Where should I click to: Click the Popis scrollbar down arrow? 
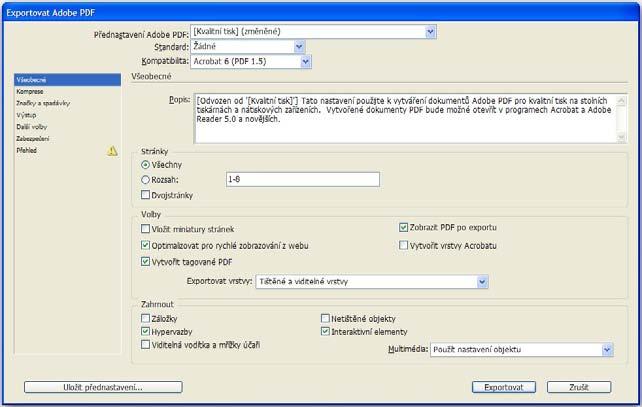pyautogui.click(x=621, y=138)
